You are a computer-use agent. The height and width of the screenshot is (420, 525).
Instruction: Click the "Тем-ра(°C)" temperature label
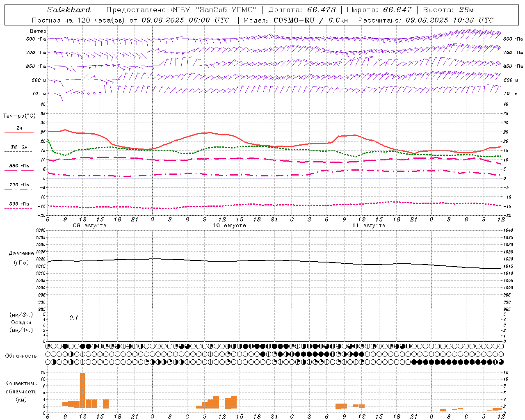[19, 116]
